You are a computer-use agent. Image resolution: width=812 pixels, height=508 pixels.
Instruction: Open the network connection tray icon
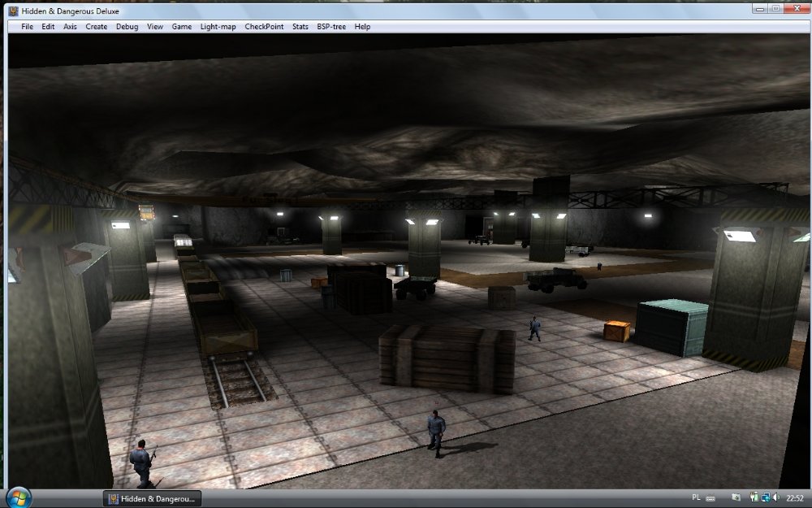[766, 497]
